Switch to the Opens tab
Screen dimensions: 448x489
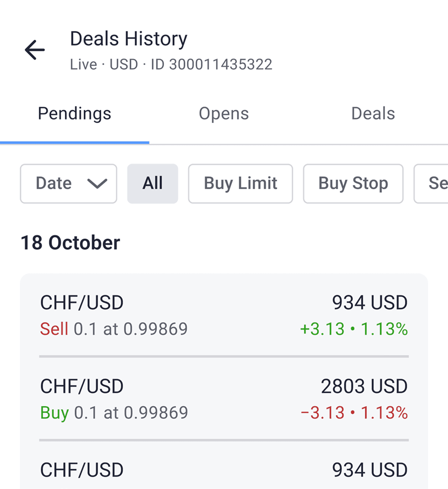pyautogui.click(x=224, y=114)
